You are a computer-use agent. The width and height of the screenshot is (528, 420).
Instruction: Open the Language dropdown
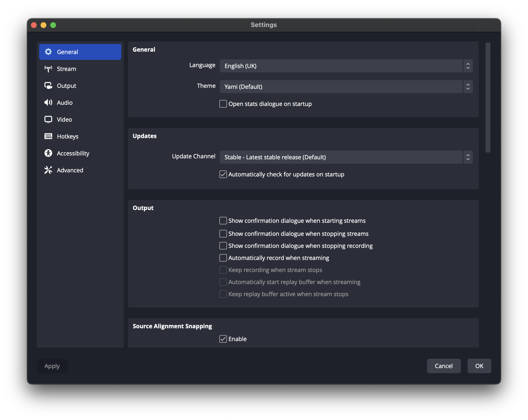pos(346,66)
